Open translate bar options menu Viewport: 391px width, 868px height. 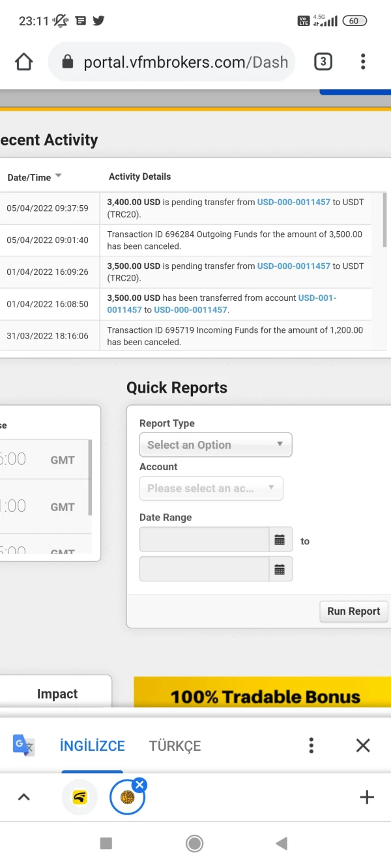[x=311, y=746]
